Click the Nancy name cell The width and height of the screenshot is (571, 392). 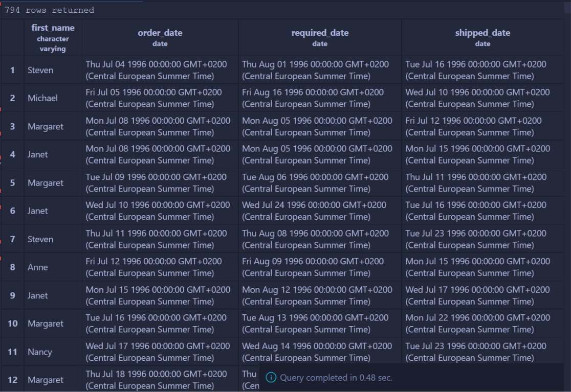coord(53,352)
